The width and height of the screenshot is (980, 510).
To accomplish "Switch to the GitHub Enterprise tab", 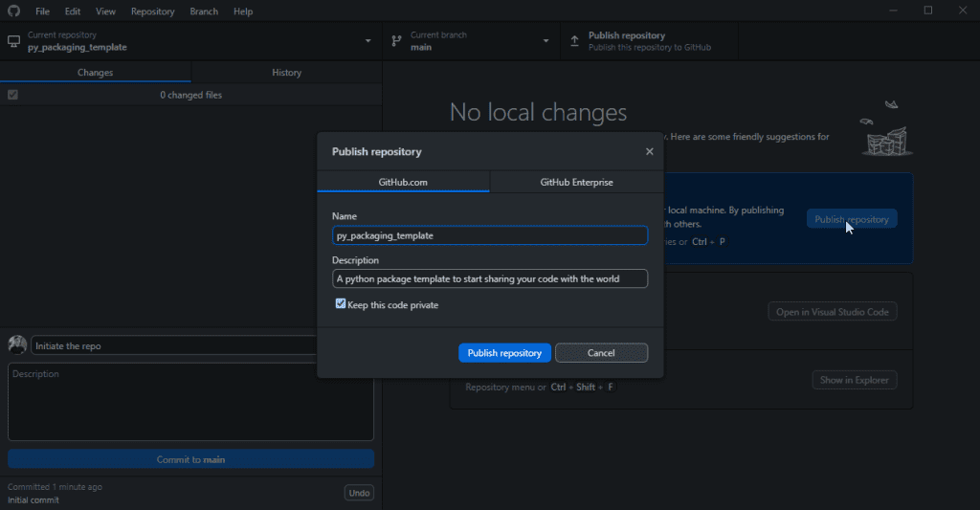I will pos(576,182).
